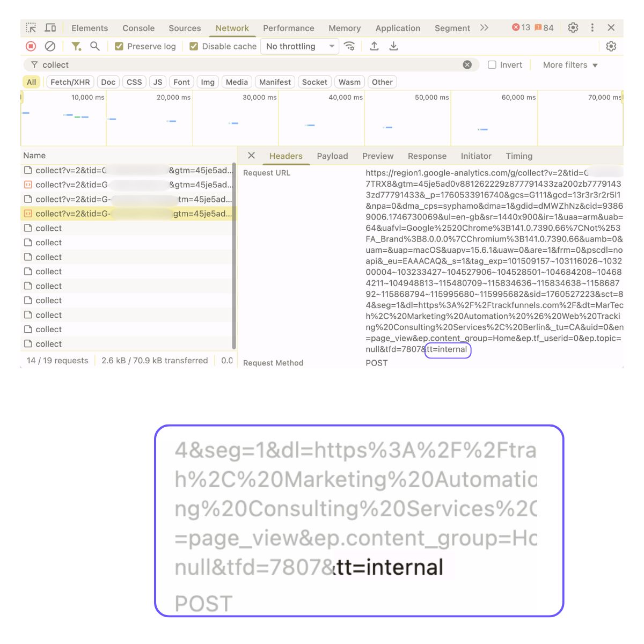The width and height of the screenshot is (644, 644).
Task: Click the collect filter text field
Action: click(x=247, y=65)
